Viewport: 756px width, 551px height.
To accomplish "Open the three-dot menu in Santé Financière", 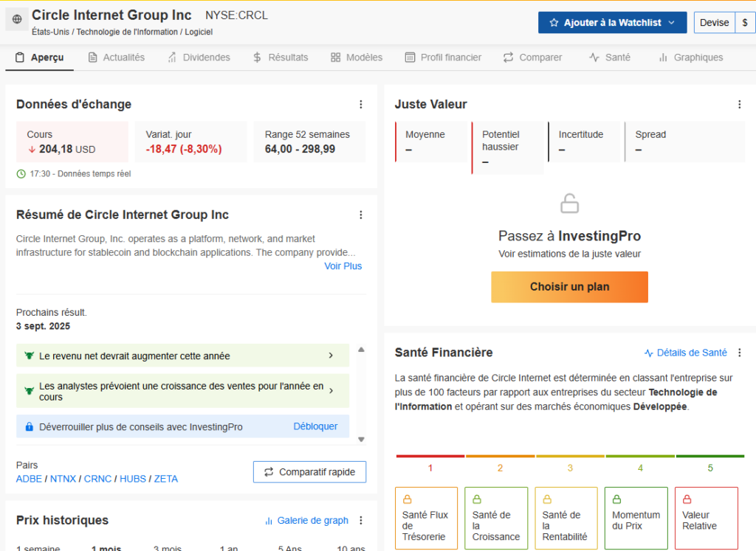I will point(739,353).
